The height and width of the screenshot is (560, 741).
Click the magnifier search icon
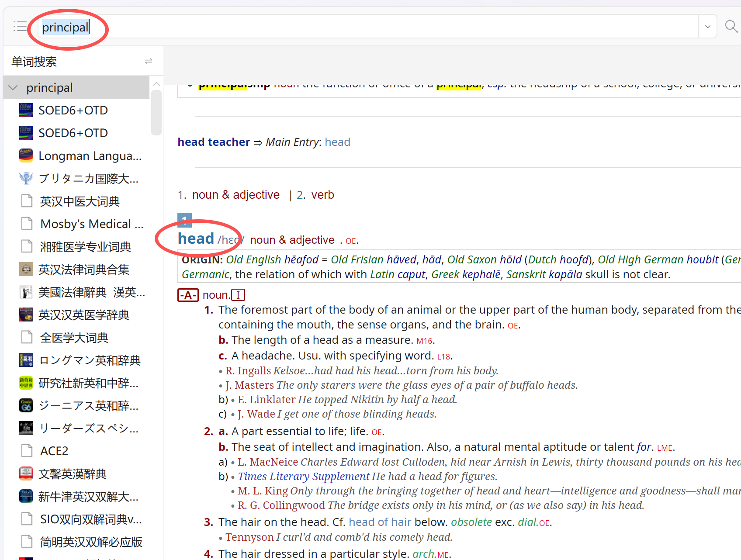pos(731,26)
